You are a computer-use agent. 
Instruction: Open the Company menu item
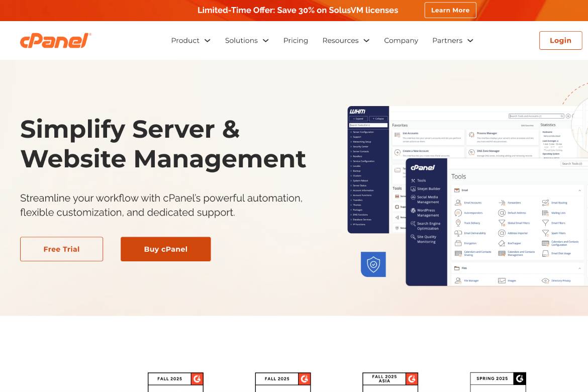point(401,40)
